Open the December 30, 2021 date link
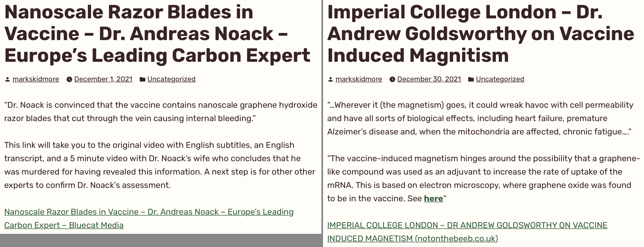Viewport: 644px width, 247px height. click(x=429, y=79)
